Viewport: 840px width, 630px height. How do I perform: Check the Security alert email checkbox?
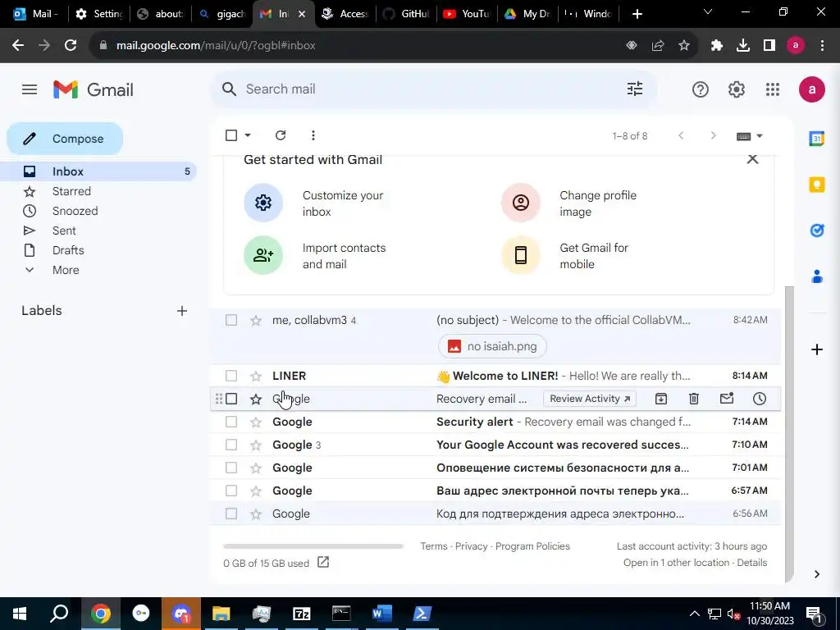(x=231, y=422)
